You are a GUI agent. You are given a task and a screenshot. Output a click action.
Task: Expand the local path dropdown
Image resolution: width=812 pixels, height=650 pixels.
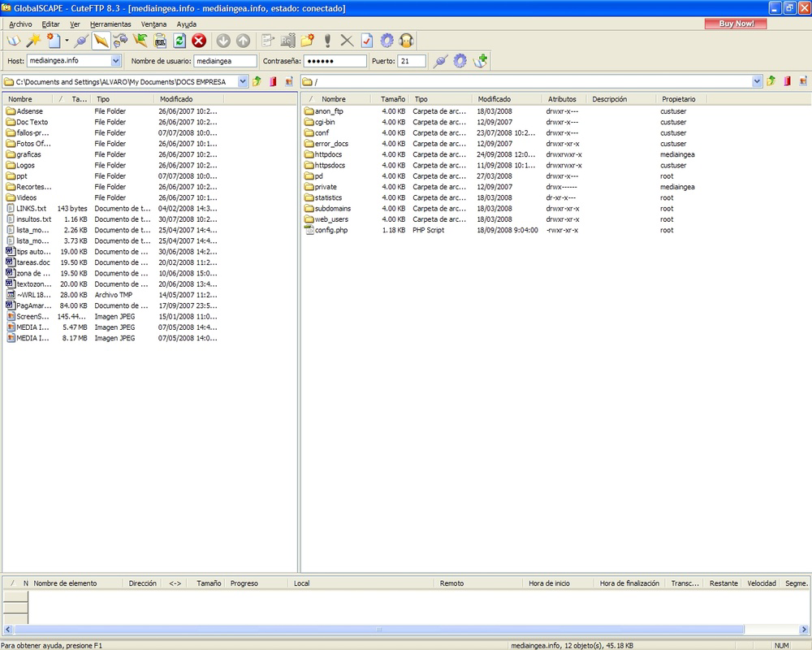[x=243, y=81]
